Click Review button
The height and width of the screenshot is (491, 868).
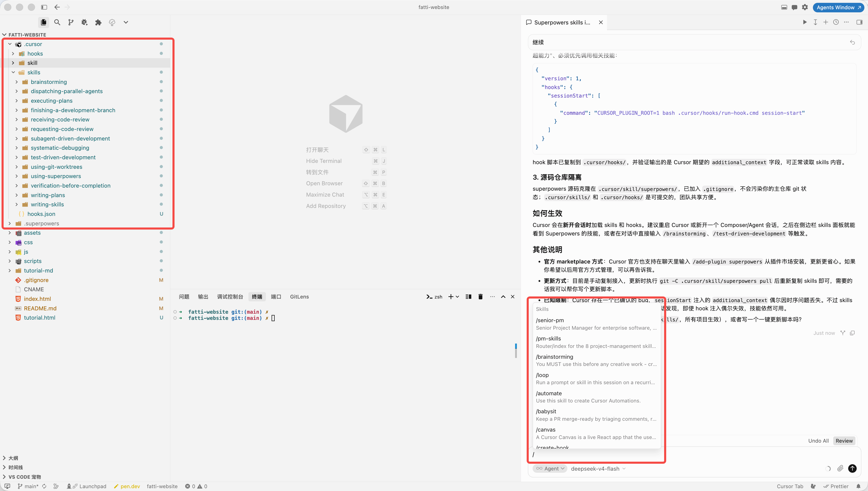click(844, 441)
